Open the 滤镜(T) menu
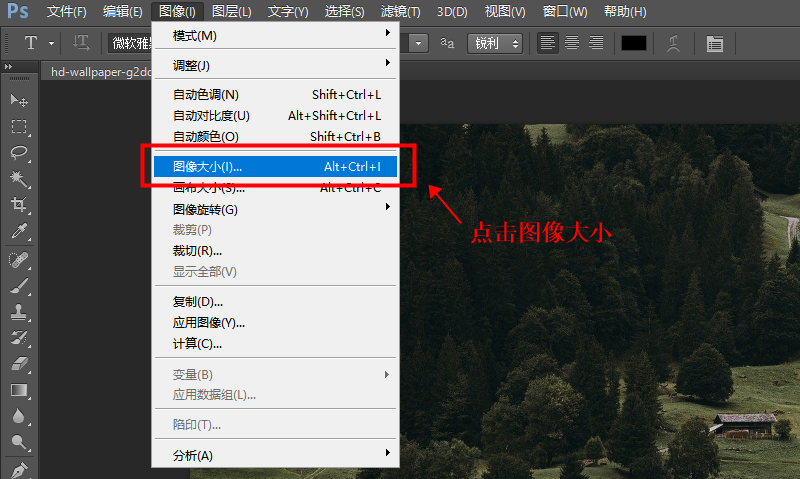Image resolution: width=800 pixels, height=479 pixels. [x=400, y=12]
